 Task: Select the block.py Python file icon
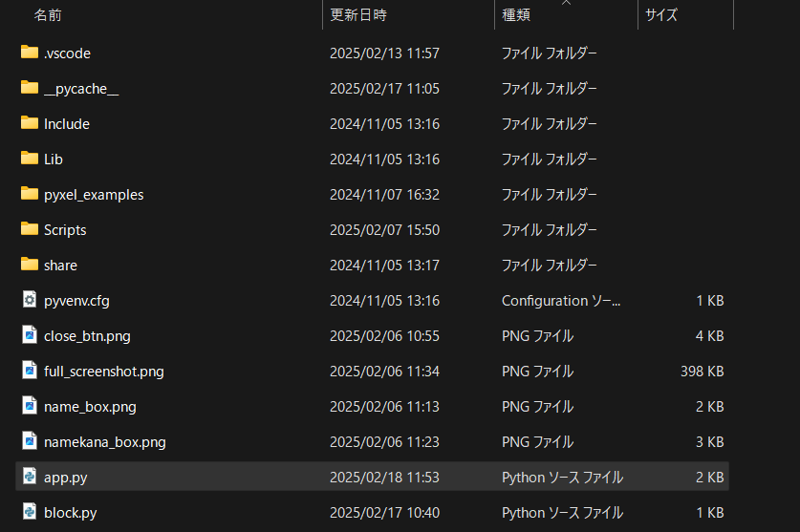29,512
